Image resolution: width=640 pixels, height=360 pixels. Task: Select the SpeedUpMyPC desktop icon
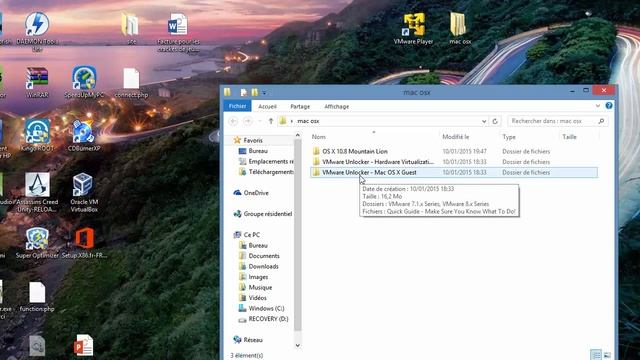pos(84,83)
